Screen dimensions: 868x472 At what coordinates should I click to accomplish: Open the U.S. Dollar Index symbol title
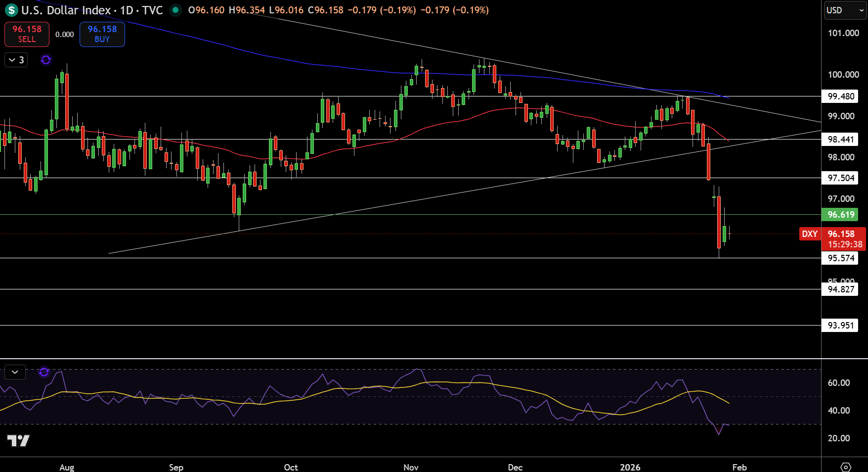[x=92, y=10]
